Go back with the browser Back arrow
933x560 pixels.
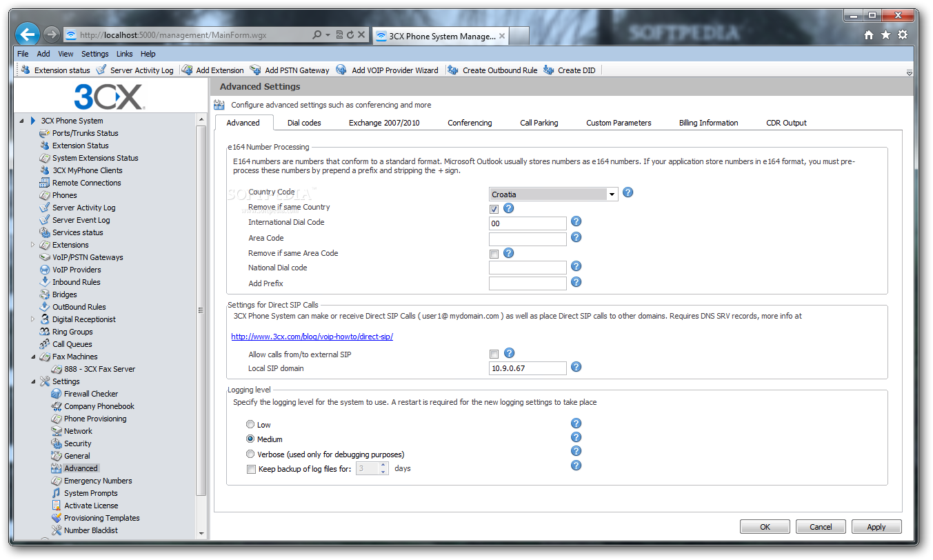pyautogui.click(x=28, y=34)
